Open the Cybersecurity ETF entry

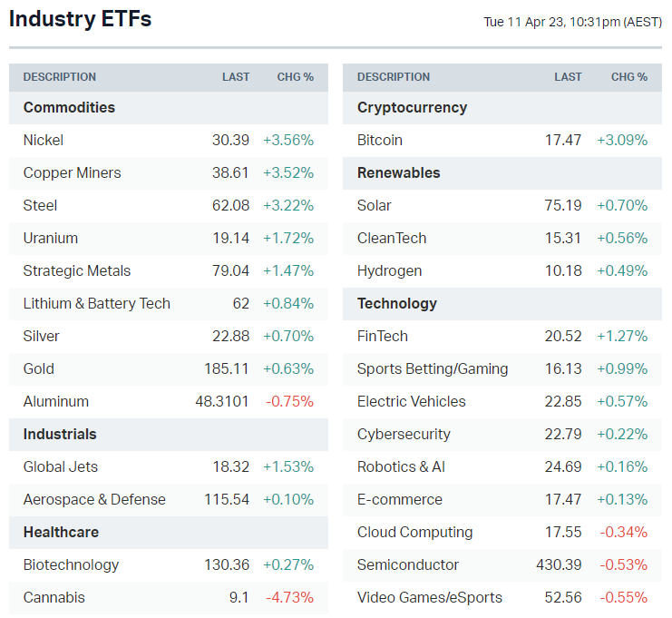click(404, 434)
